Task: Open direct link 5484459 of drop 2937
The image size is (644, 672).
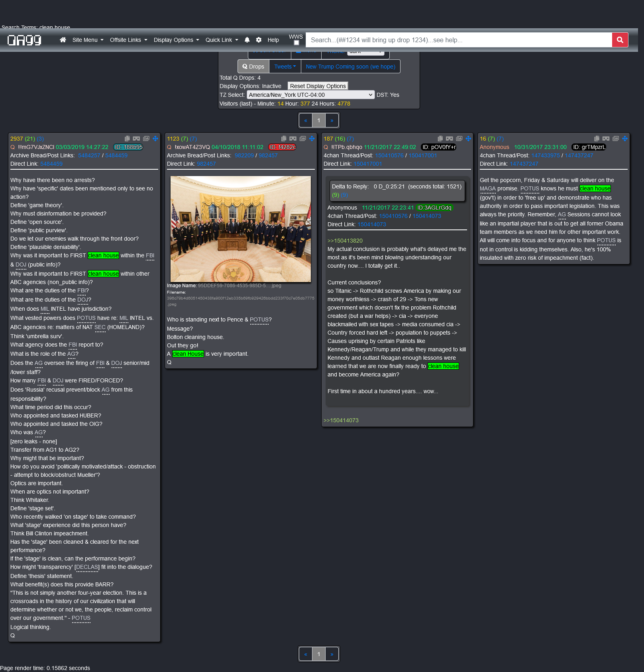Action: pyautogui.click(x=51, y=164)
